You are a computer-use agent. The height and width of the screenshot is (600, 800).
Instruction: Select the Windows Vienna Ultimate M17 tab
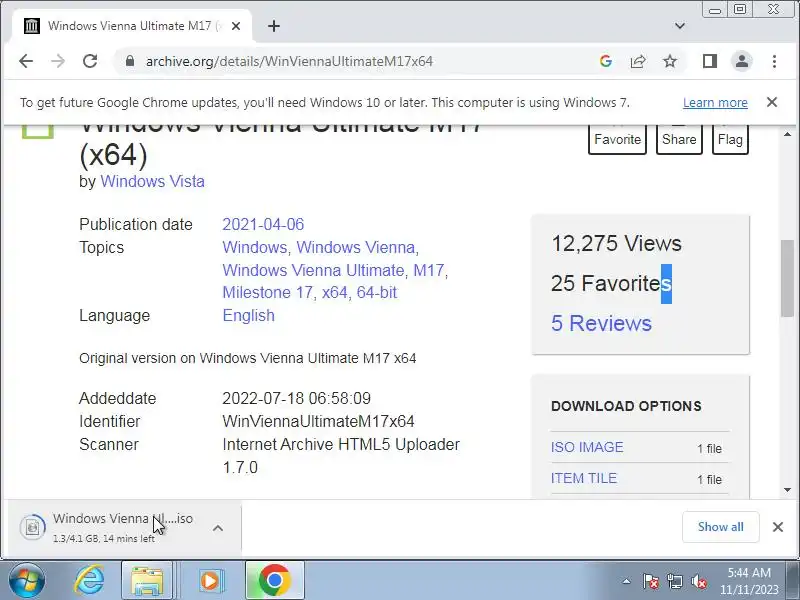(130, 26)
